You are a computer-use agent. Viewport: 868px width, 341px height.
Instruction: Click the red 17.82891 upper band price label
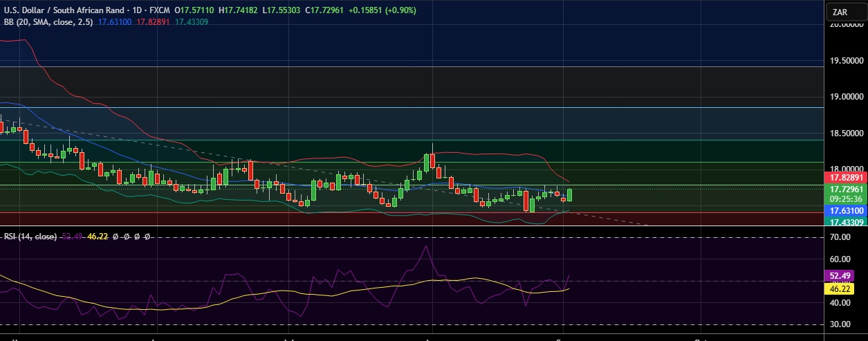(x=846, y=178)
